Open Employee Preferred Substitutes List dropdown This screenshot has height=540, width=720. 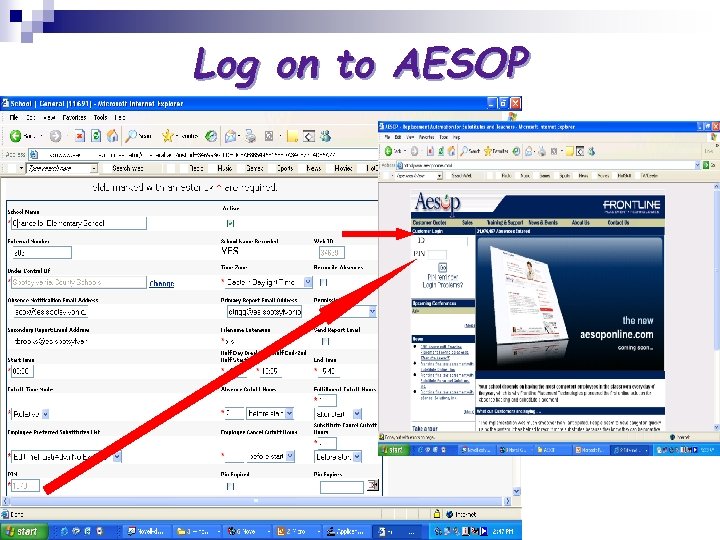[x=117, y=456]
